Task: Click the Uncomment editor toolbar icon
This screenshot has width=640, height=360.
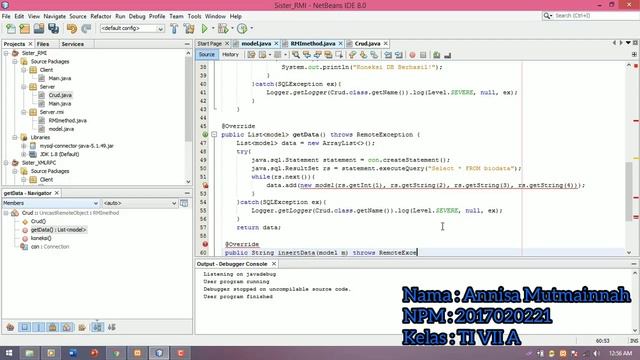Action: point(447,55)
